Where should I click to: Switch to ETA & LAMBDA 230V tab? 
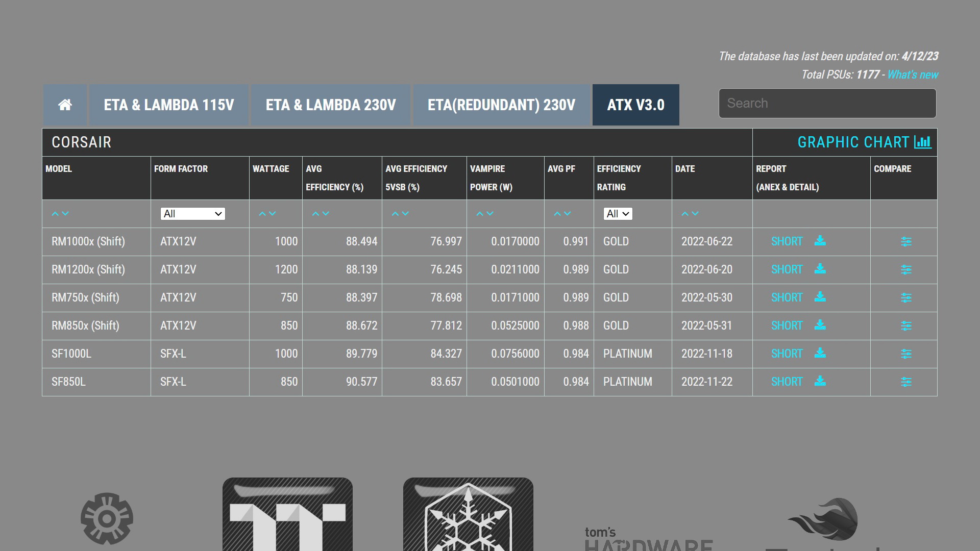point(331,105)
